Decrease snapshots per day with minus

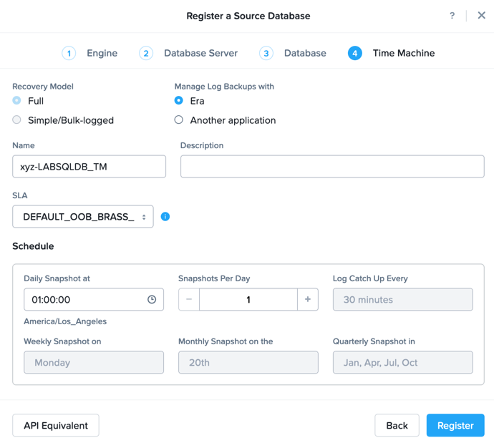coord(189,299)
